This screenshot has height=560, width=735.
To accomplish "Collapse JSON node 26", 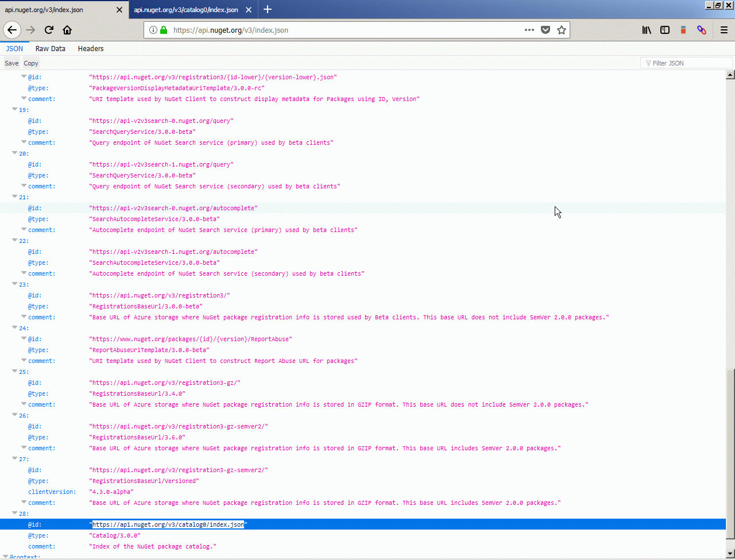I will click(x=15, y=415).
